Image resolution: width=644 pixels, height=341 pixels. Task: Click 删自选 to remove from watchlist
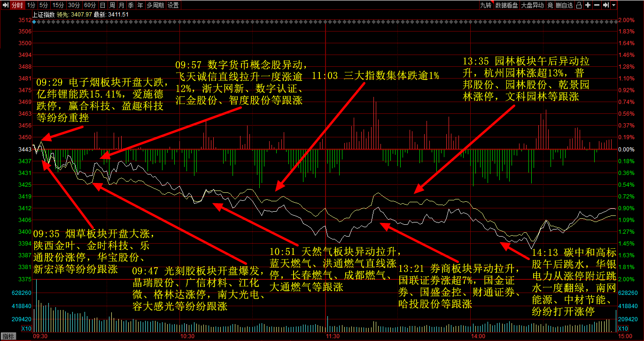tap(564, 5)
